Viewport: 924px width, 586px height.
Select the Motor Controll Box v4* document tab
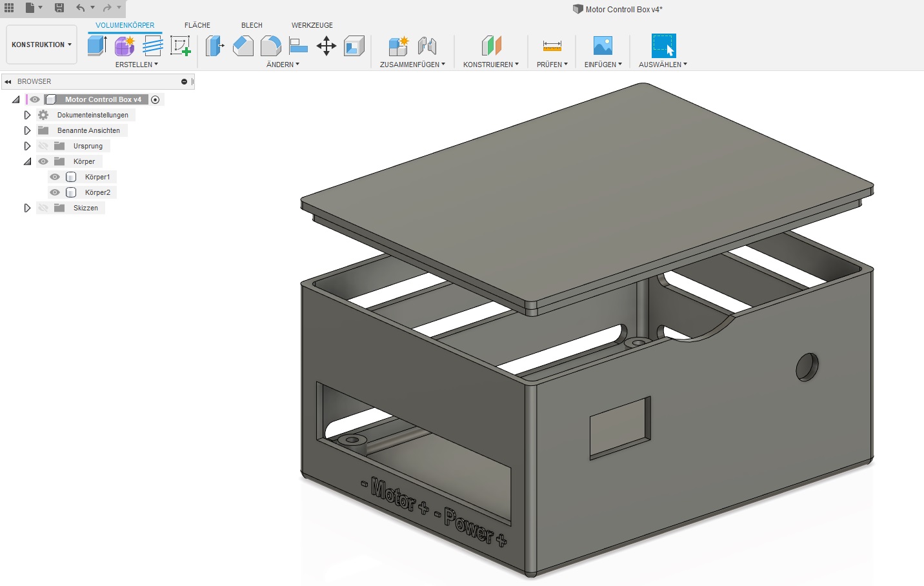[x=618, y=9]
